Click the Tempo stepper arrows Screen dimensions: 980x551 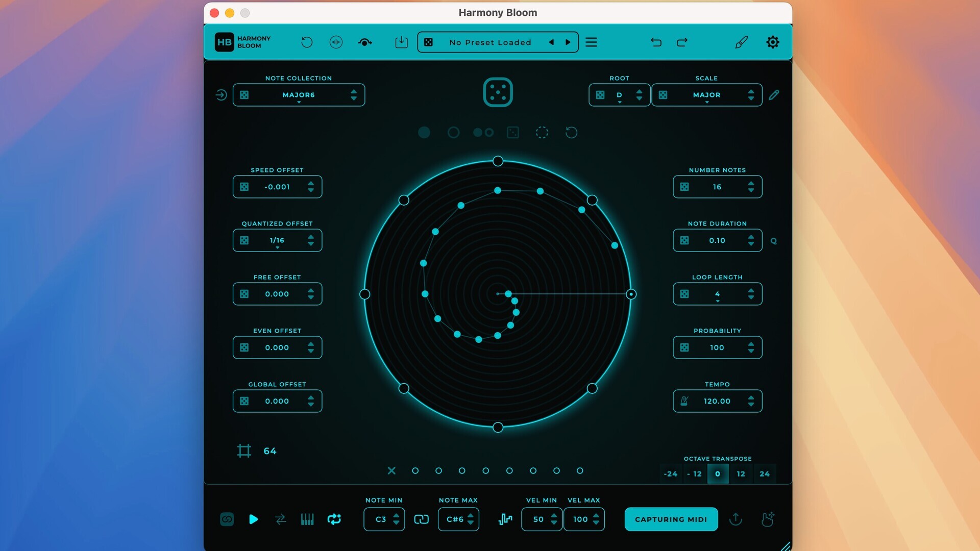point(751,401)
